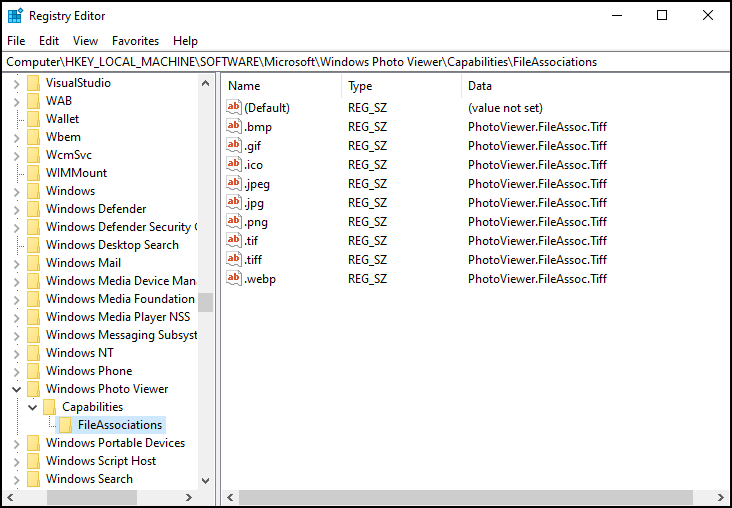Click the .ico string value icon

point(235,165)
